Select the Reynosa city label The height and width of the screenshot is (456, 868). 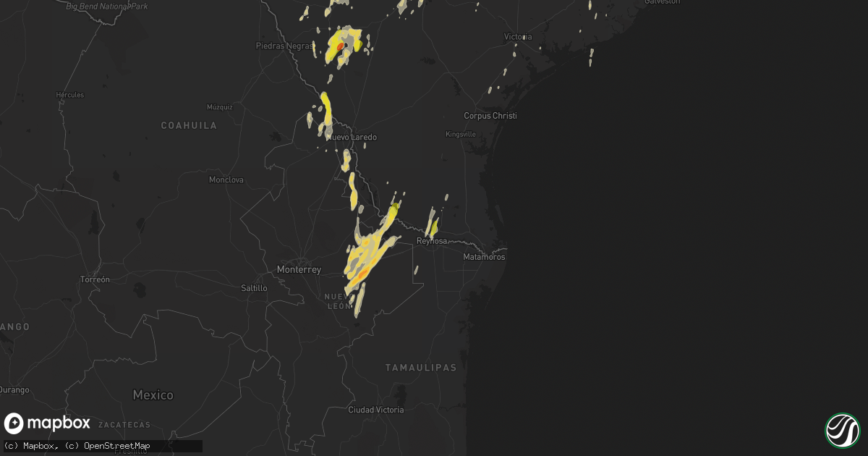[433, 241]
